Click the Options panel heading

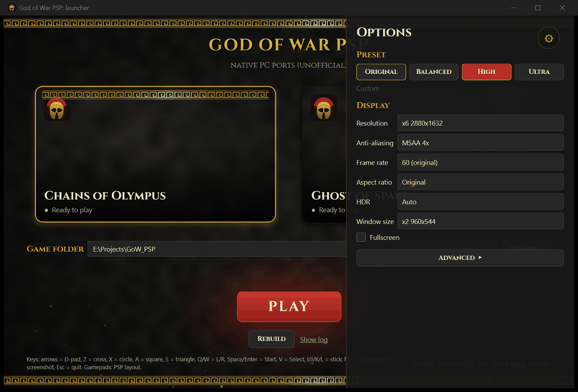click(x=384, y=32)
